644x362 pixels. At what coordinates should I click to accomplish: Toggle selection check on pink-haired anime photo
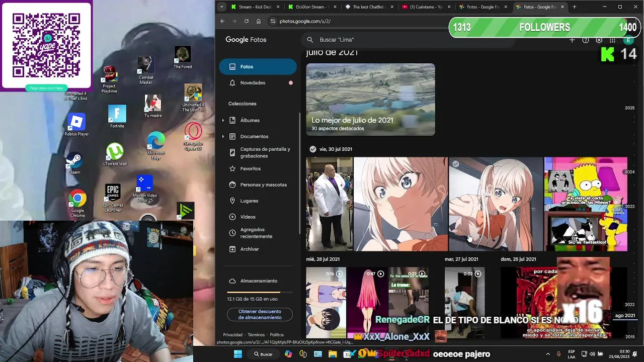(456, 164)
